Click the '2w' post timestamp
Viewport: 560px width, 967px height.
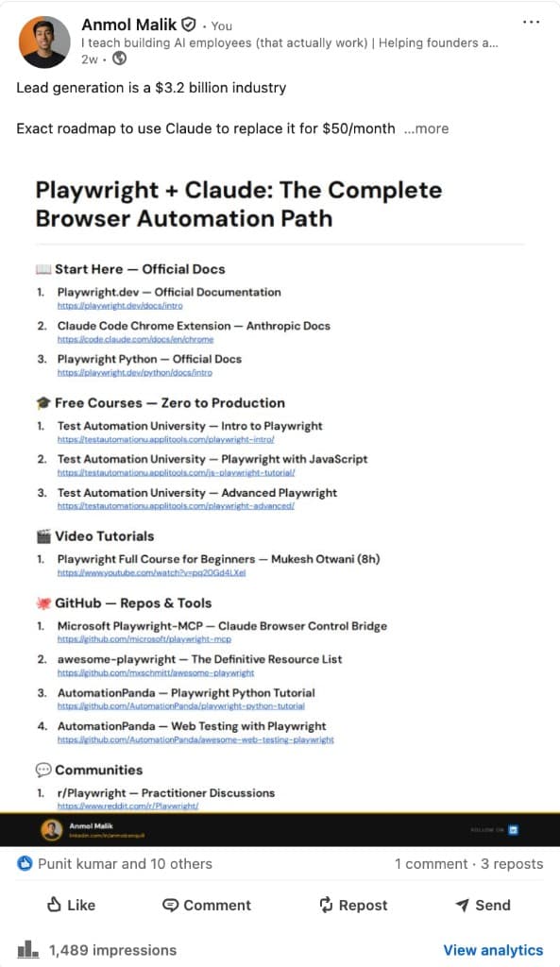pos(90,59)
